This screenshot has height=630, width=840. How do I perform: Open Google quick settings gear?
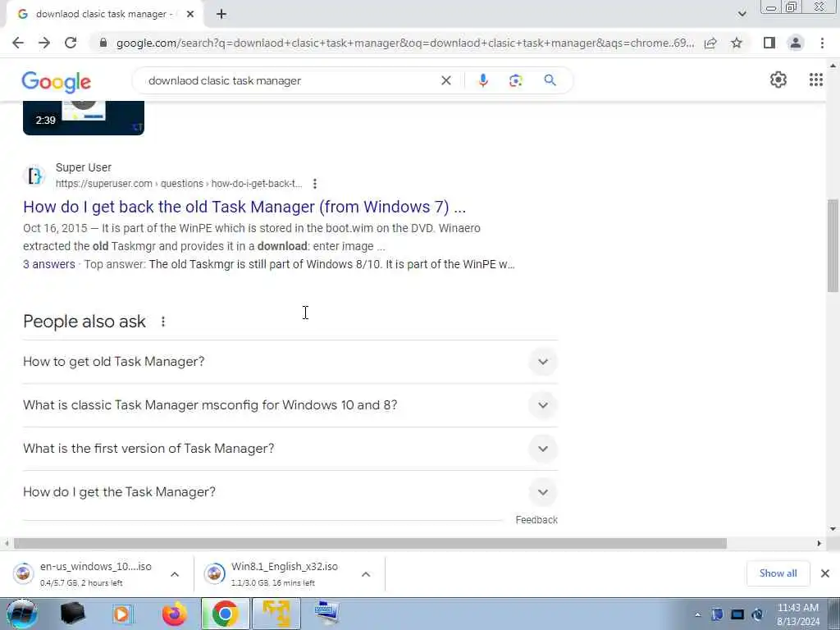pos(778,80)
